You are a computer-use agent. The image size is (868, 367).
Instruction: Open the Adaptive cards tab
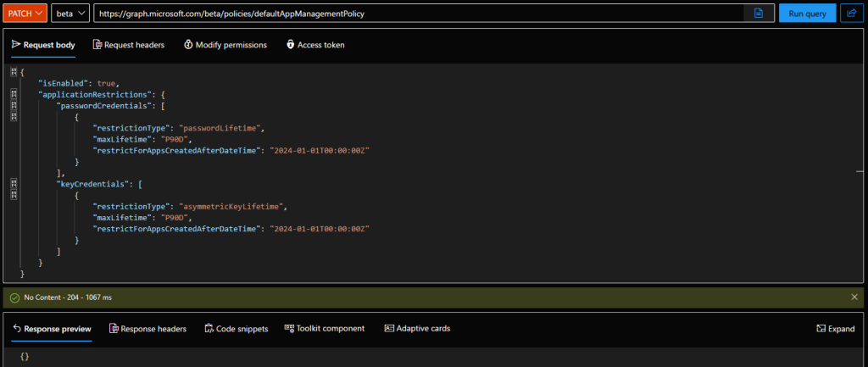coord(417,328)
